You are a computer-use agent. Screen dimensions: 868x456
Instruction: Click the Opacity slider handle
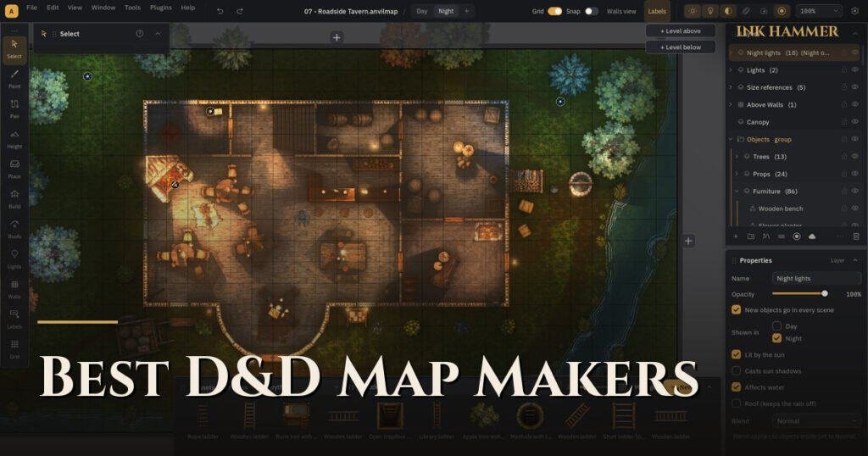(824, 294)
